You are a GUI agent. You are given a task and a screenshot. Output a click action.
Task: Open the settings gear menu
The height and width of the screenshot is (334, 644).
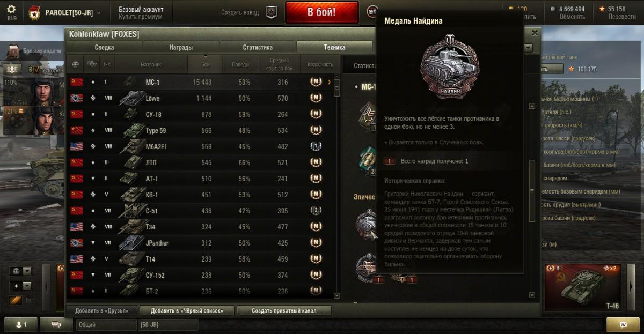pyautogui.click(x=11, y=10)
